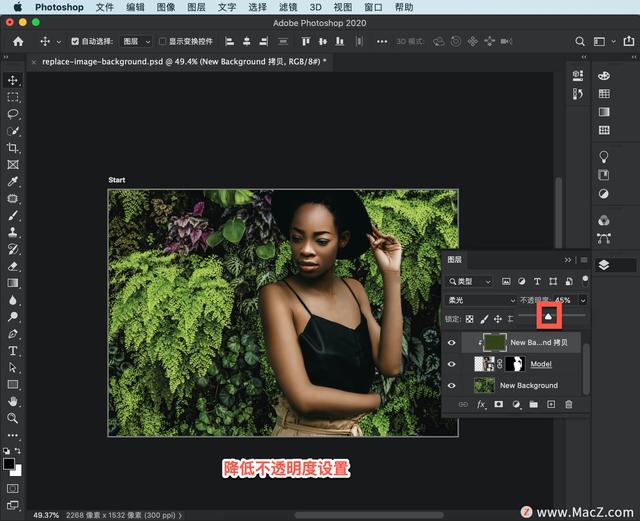
Task: Open the Photoshop application menu
Action: pos(59,7)
